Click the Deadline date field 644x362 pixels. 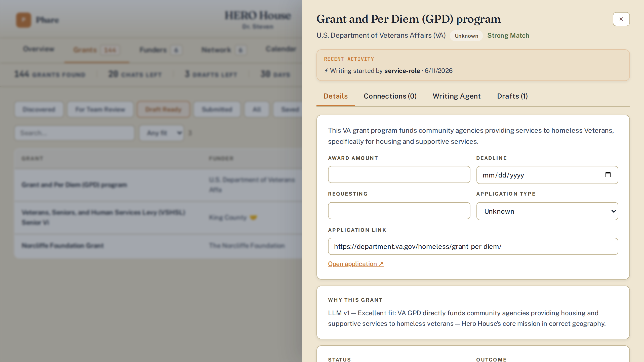coord(547,175)
